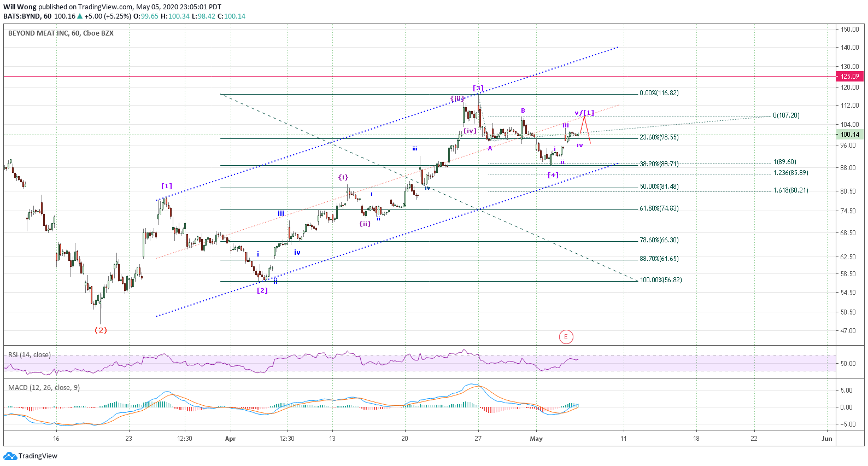
Task: Click the BATS:BYND, 60 symbol text
Action: [x=27, y=16]
